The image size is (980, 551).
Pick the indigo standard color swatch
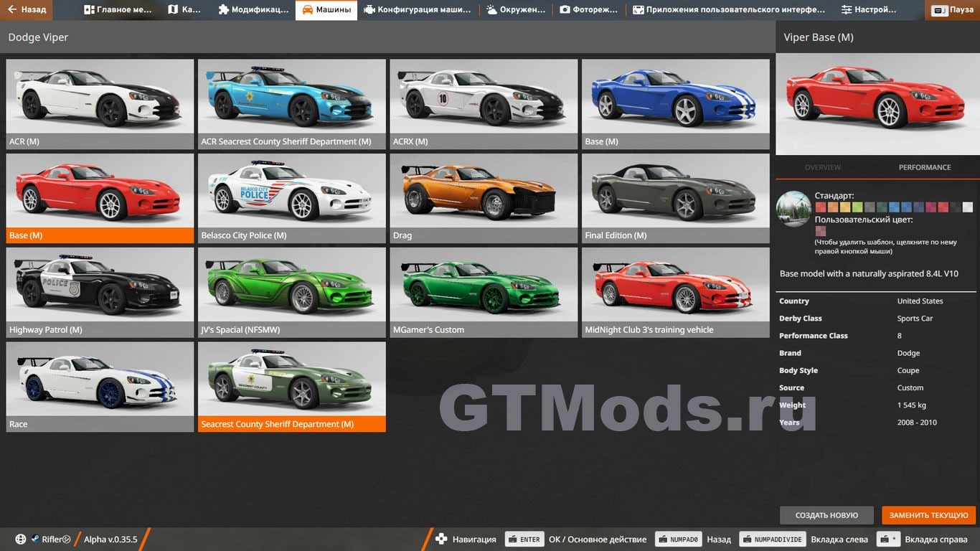tap(918, 207)
